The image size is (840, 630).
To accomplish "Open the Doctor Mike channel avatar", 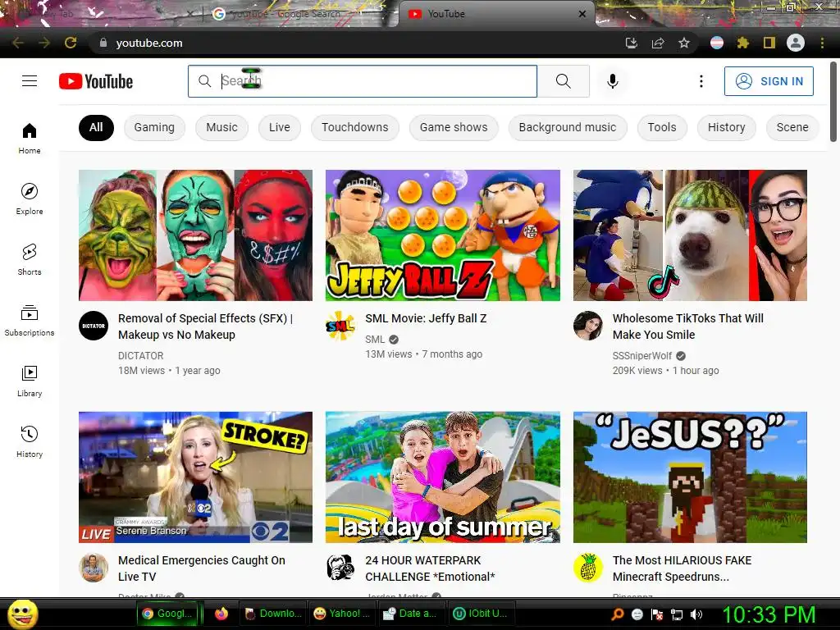I will pos(94,568).
